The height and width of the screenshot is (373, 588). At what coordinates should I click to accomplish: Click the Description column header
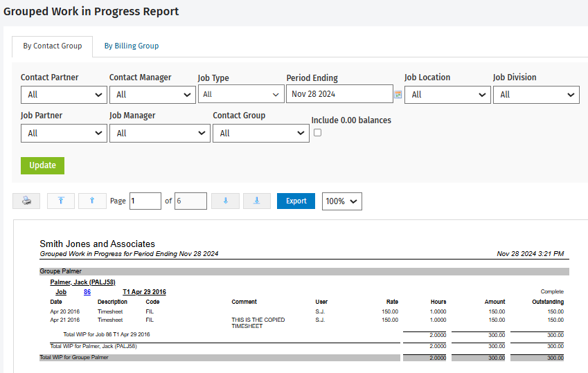click(112, 302)
